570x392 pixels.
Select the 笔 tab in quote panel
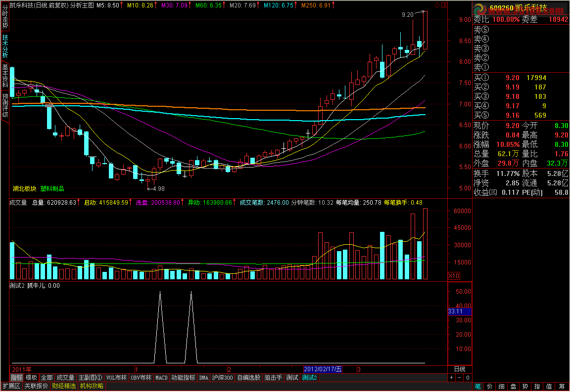point(477,387)
